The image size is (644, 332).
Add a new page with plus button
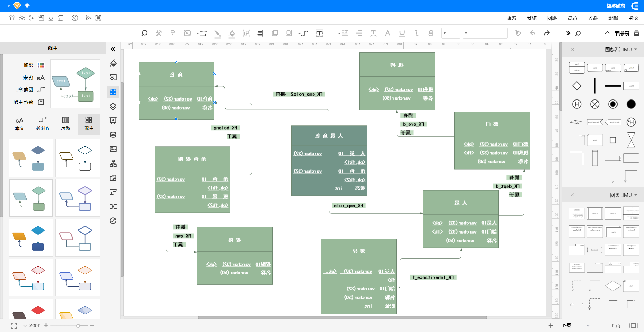click(x=551, y=326)
